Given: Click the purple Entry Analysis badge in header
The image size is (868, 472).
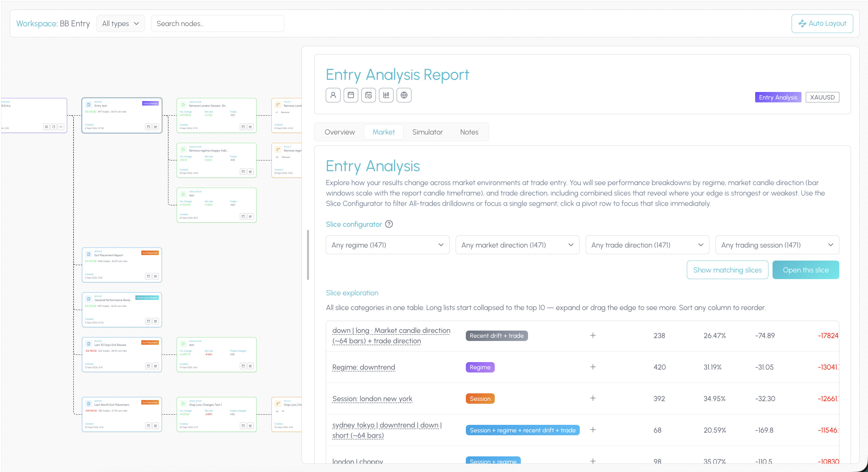Looking at the screenshot, I should click(778, 97).
